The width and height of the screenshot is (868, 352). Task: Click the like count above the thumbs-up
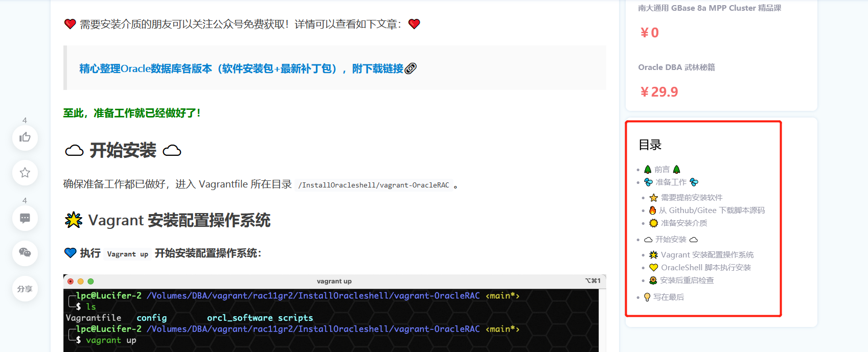[x=25, y=121]
